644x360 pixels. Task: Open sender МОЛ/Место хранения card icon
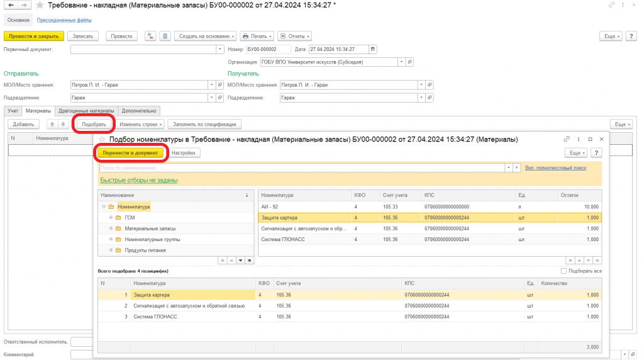[219, 85]
